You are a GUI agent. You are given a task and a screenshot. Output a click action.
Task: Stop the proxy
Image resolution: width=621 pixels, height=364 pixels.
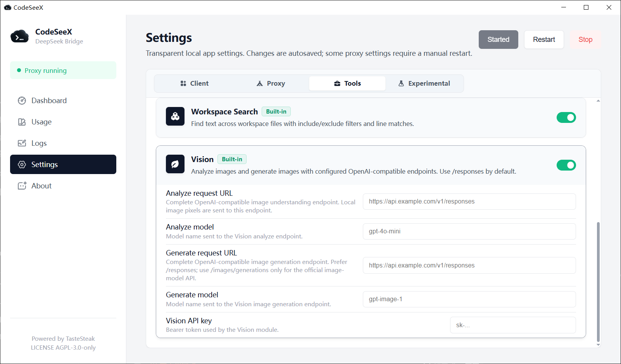585,40
